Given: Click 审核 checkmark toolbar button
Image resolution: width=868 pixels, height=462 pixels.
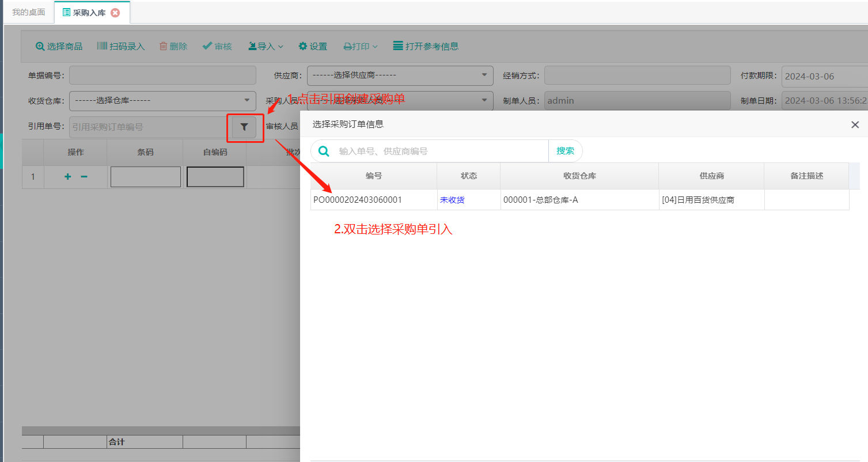Looking at the screenshot, I should point(217,47).
